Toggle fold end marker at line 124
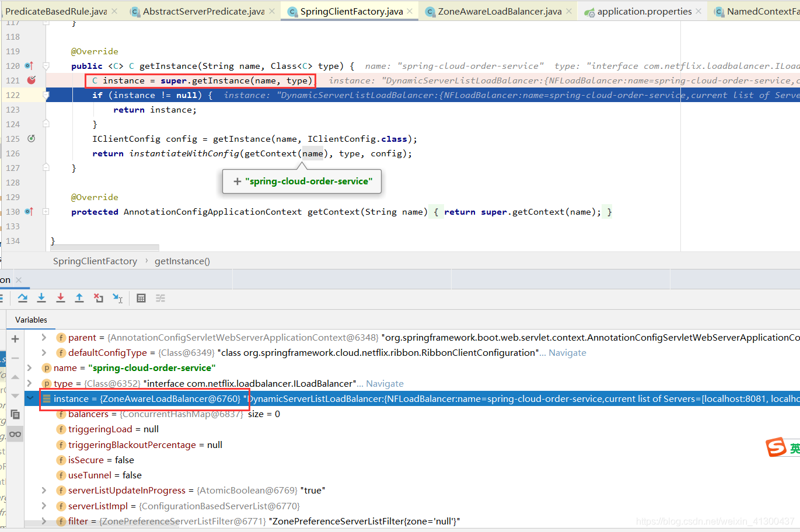Screen dimensions: 800x532 click(46, 124)
